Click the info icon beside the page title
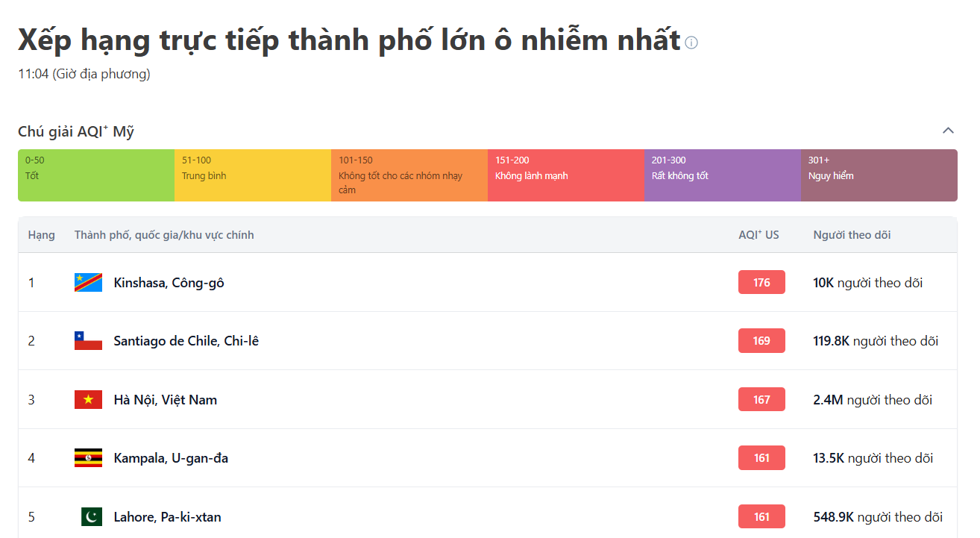Image resolution: width=980 pixels, height=538 pixels. (x=691, y=43)
